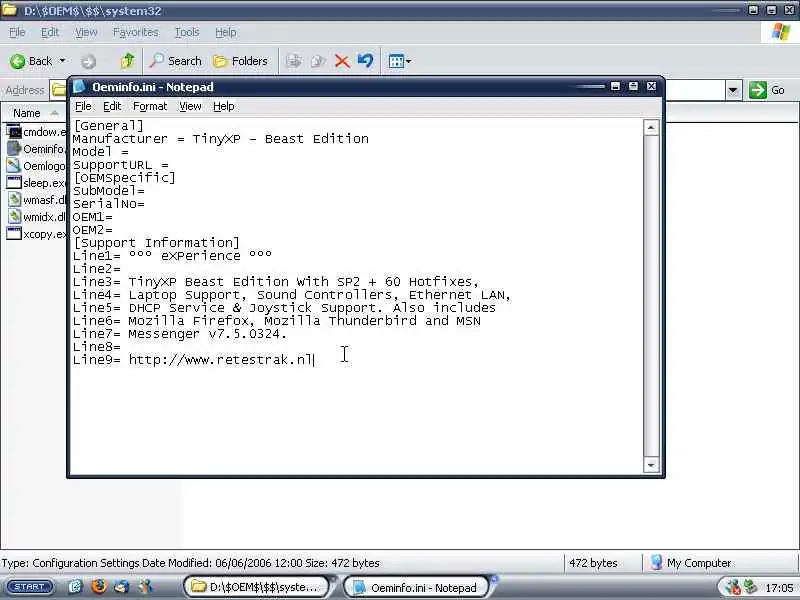The image size is (800, 600).
Task: Select the sleep.exe file
Action: [36, 183]
